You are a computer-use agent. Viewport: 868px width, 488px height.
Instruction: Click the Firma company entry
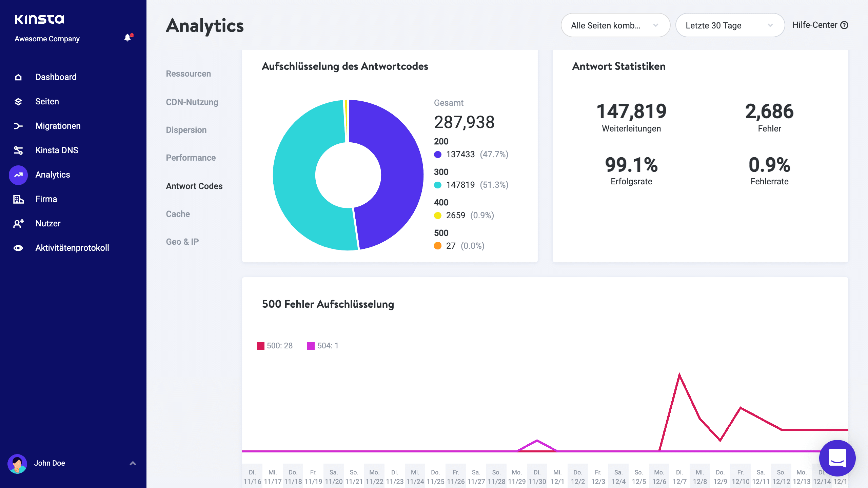18,199
